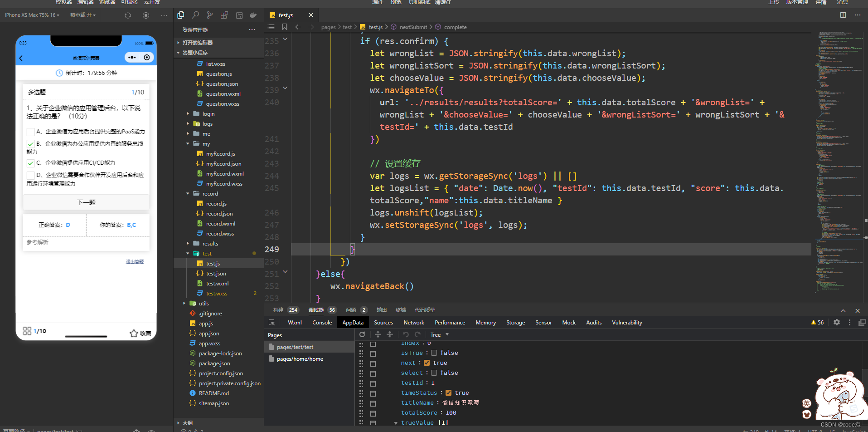Open debugger settings gear icon
The width and height of the screenshot is (868, 432).
[837, 322]
